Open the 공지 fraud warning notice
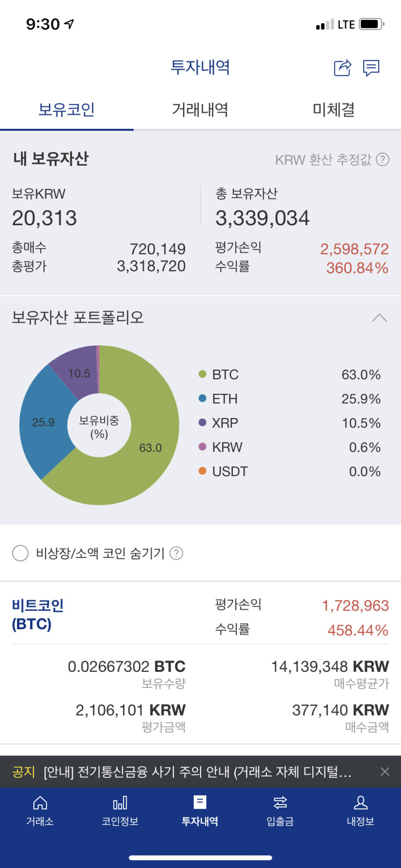This screenshot has height=868, width=401. (197, 772)
